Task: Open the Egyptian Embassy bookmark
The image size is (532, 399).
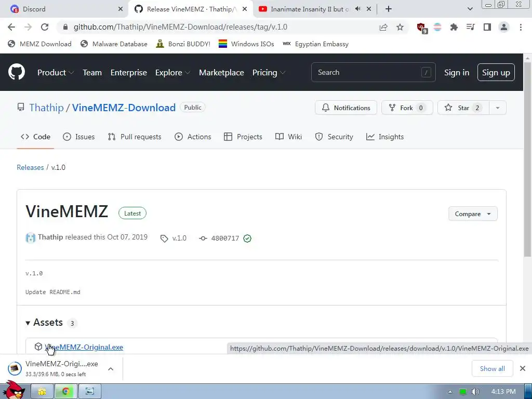Action: tap(315, 44)
